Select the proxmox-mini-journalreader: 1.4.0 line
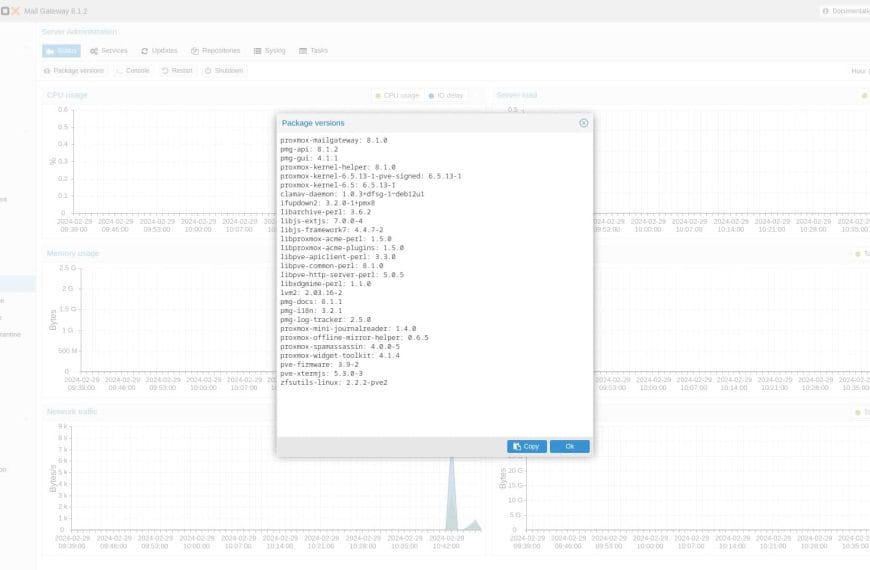The image size is (870, 570). pos(348,329)
